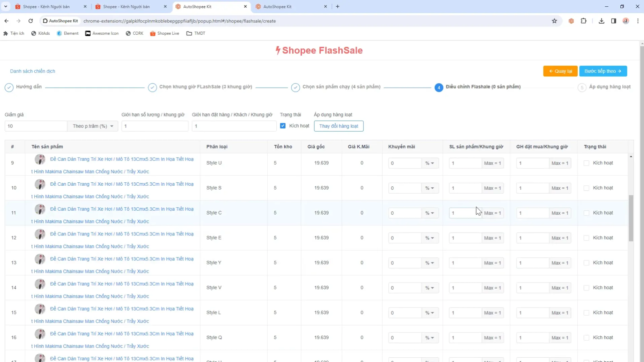Open the Danh sách chiến dịch link
Image resolution: width=644 pixels, height=362 pixels.
point(33,71)
